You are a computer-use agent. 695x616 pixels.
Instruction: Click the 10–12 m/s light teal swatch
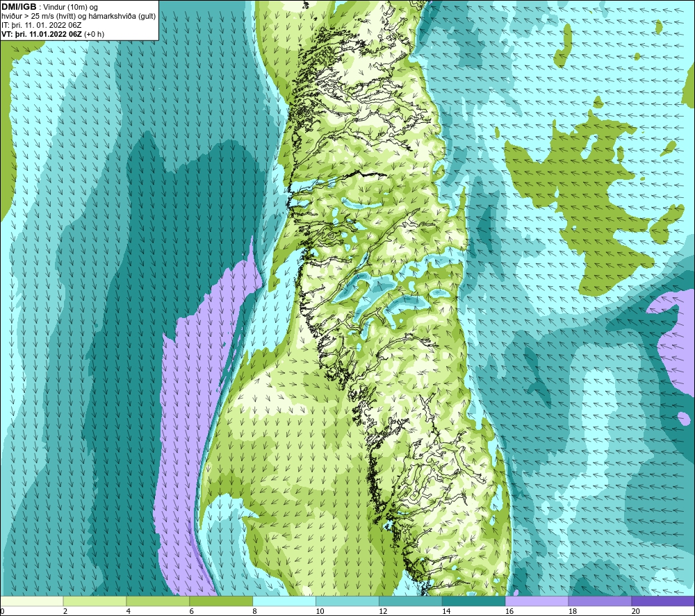347,601
